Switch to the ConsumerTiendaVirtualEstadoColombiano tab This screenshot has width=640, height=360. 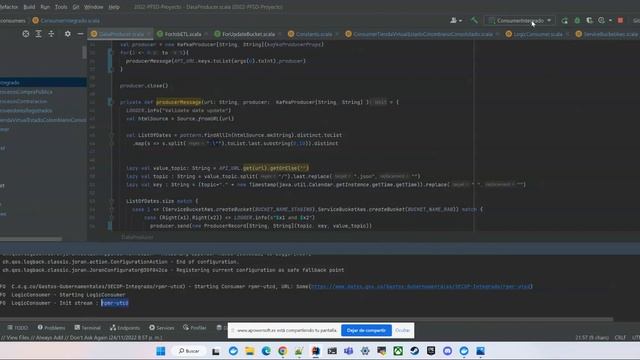(422, 34)
